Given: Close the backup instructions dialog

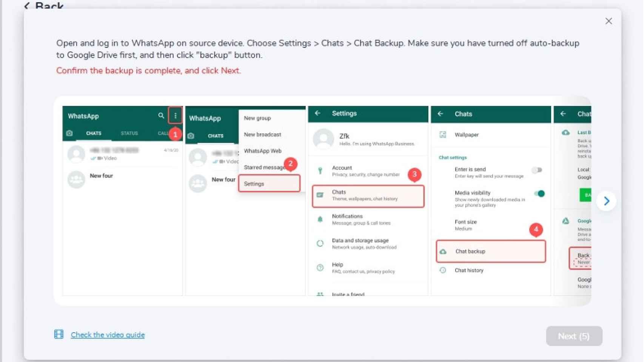Looking at the screenshot, I should point(609,21).
